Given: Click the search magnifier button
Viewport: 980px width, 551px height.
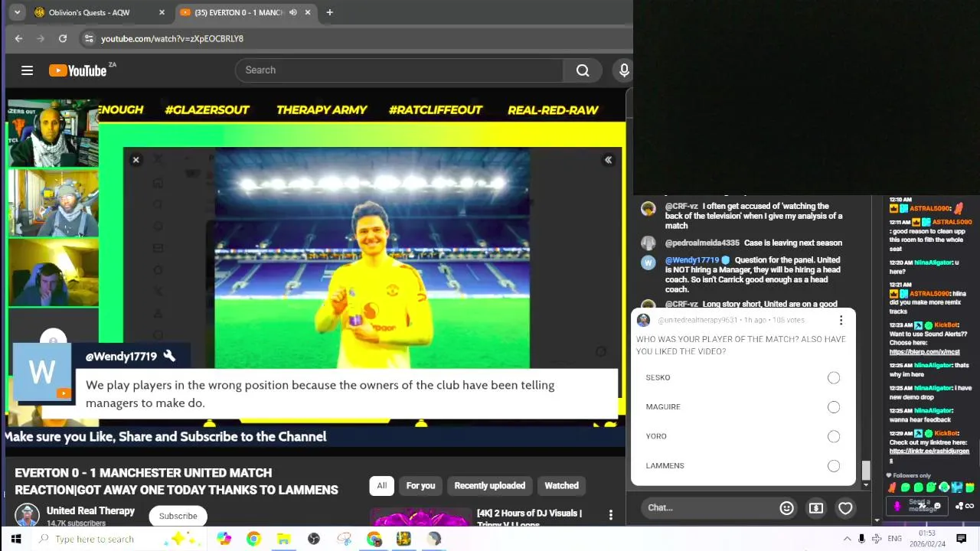Looking at the screenshot, I should [x=583, y=70].
